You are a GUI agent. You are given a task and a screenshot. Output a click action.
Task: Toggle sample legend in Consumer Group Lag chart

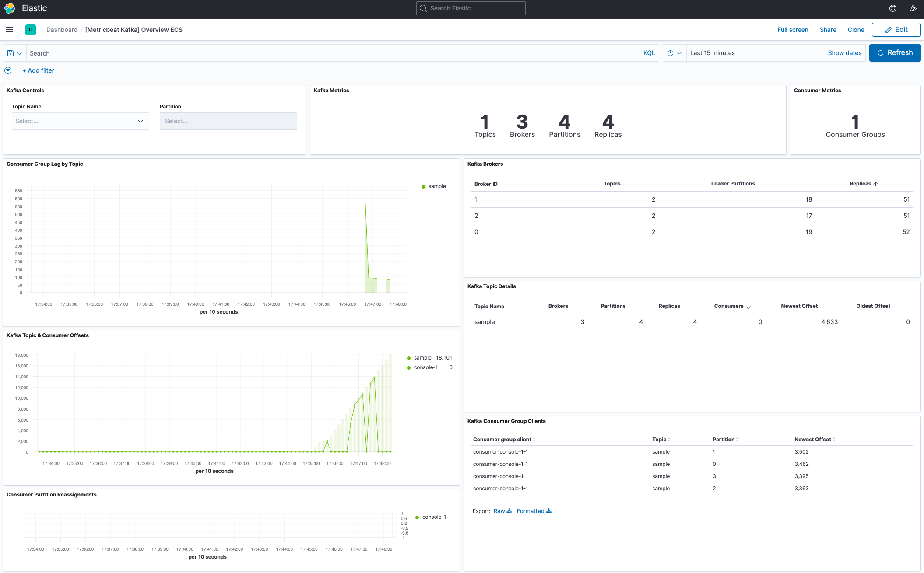pyautogui.click(x=436, y=186)
